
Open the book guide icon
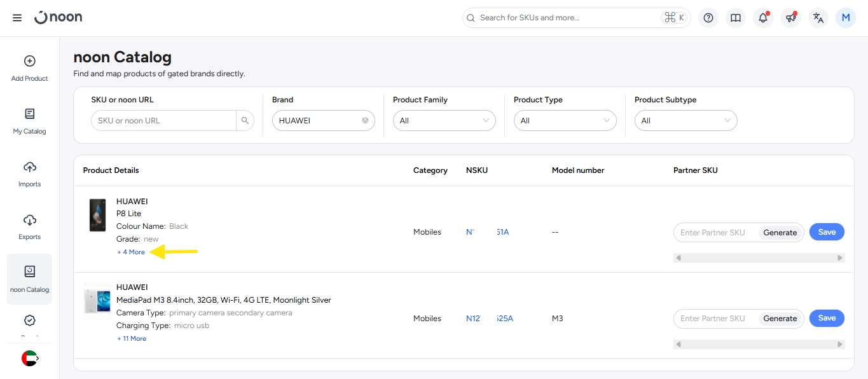pos(736,18)
